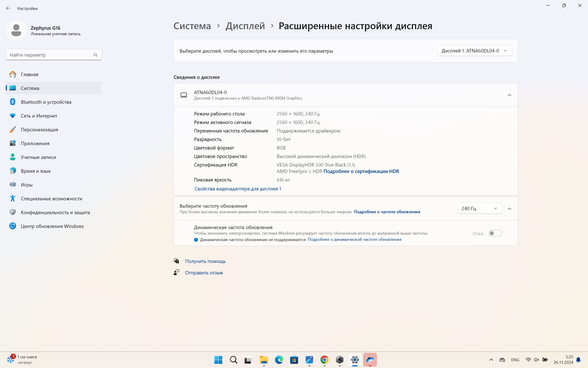Click the cloud sync tray icon

click(502, 360)
